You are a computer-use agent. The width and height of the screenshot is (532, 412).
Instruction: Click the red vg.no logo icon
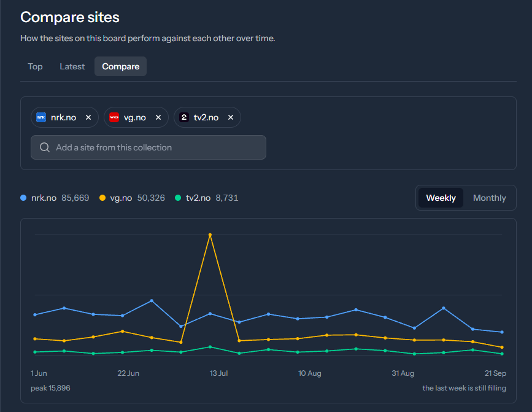click(x=114, y=117)
